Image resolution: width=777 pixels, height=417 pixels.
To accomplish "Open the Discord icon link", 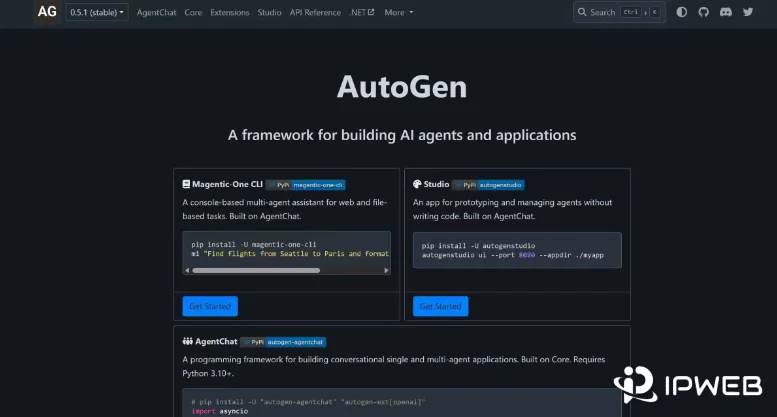I will [x=725, y=12].
